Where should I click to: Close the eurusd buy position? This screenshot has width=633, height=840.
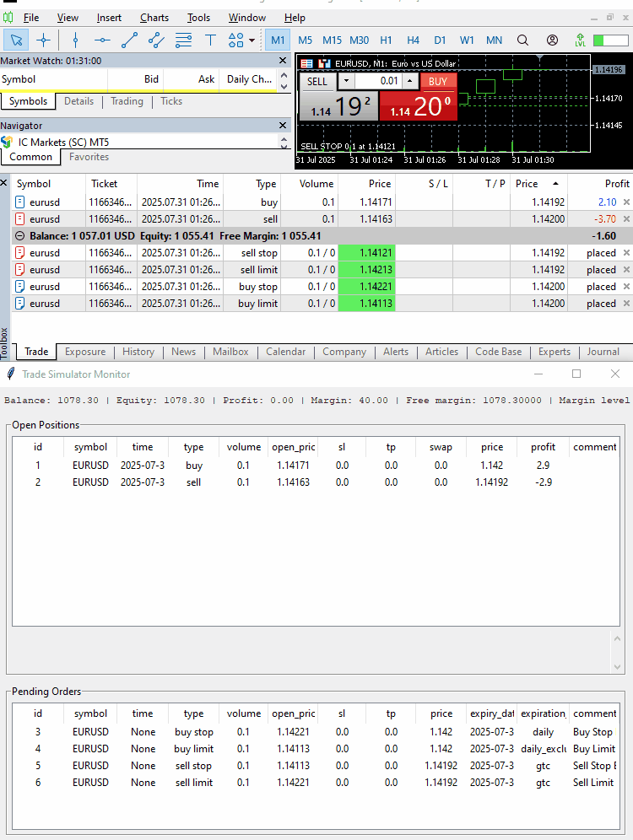click(626, 202)
